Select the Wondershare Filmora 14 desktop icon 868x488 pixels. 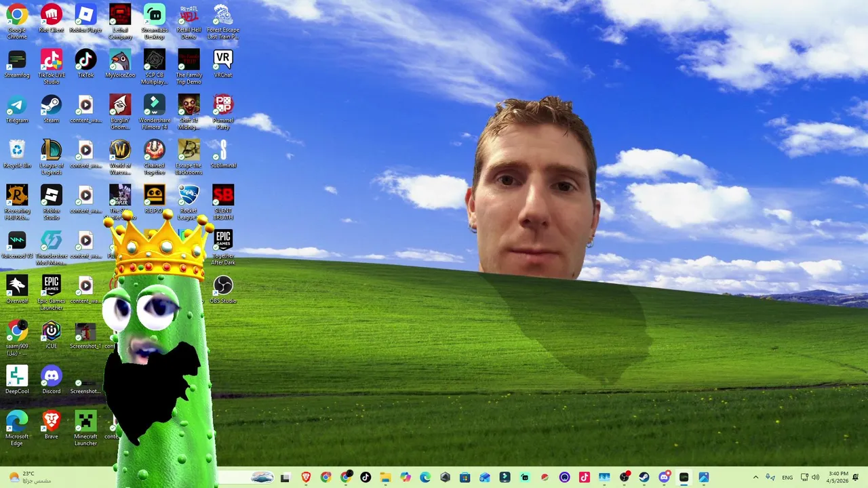[155, 112]
